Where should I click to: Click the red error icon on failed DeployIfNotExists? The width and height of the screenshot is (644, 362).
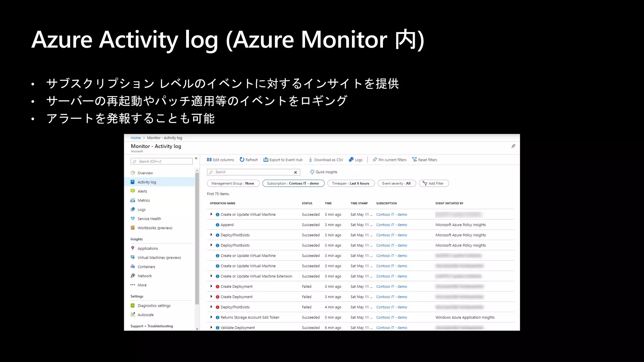(217, 307)
